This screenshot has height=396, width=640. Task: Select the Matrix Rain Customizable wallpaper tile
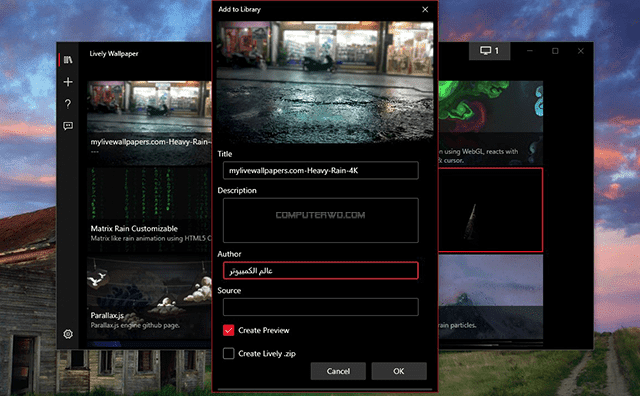coord(149,209)
